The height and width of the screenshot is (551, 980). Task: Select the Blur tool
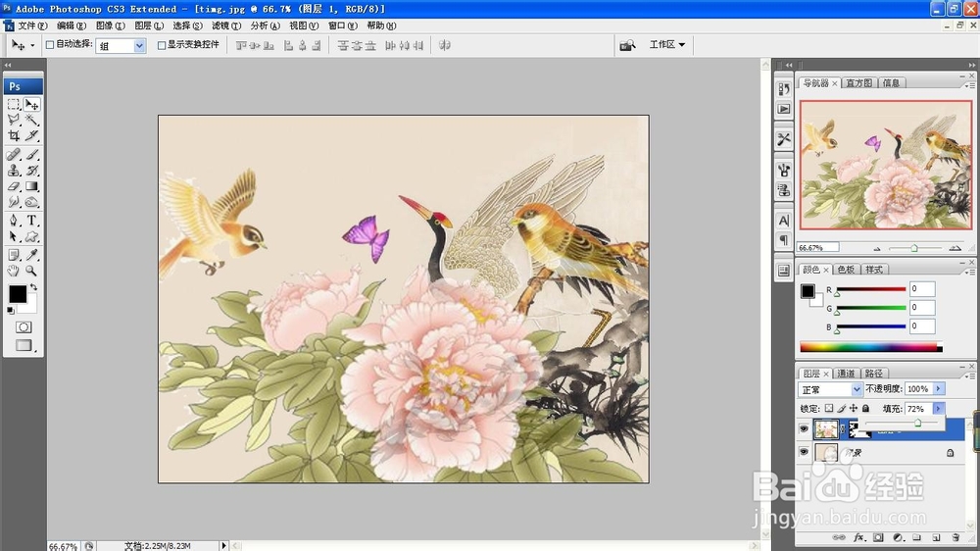pos(14,202)
